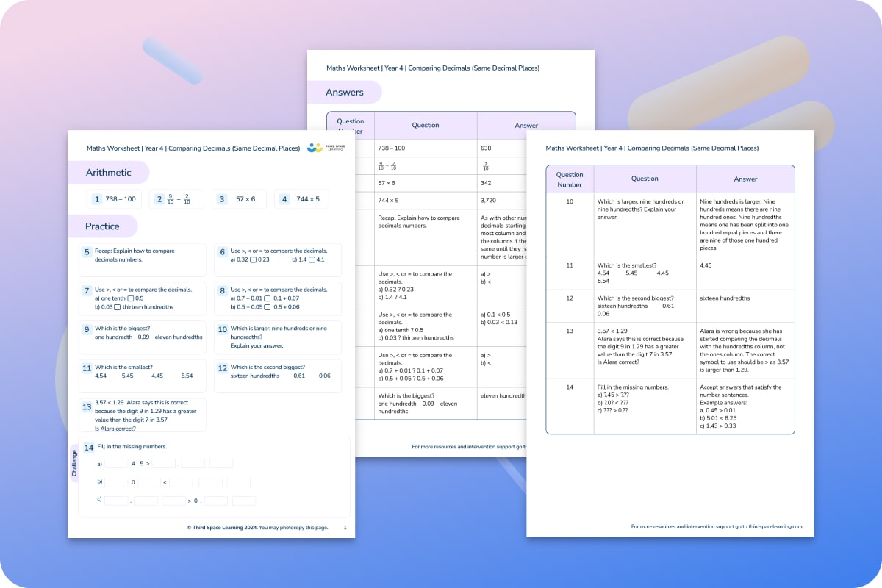This screenshot has height=588, width=882.
Task: Click the blank box before '.0' in question 14b
Action: [x=115, y=482]
